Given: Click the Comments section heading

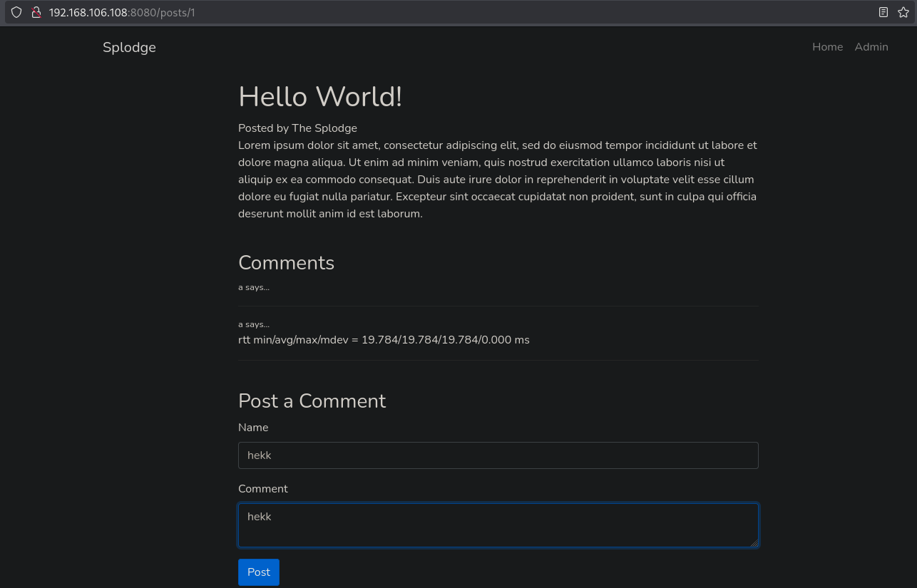Looking at the screenshot, I should pos(286,263).
